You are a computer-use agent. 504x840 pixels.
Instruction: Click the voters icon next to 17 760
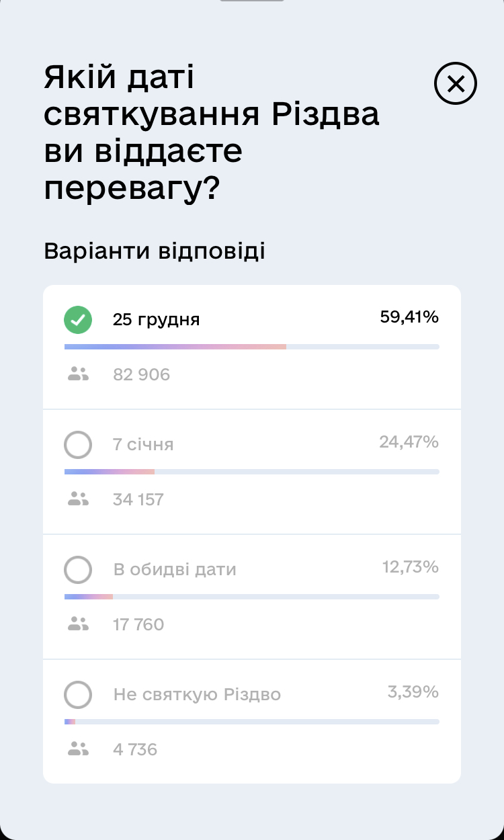coord(79,624)
